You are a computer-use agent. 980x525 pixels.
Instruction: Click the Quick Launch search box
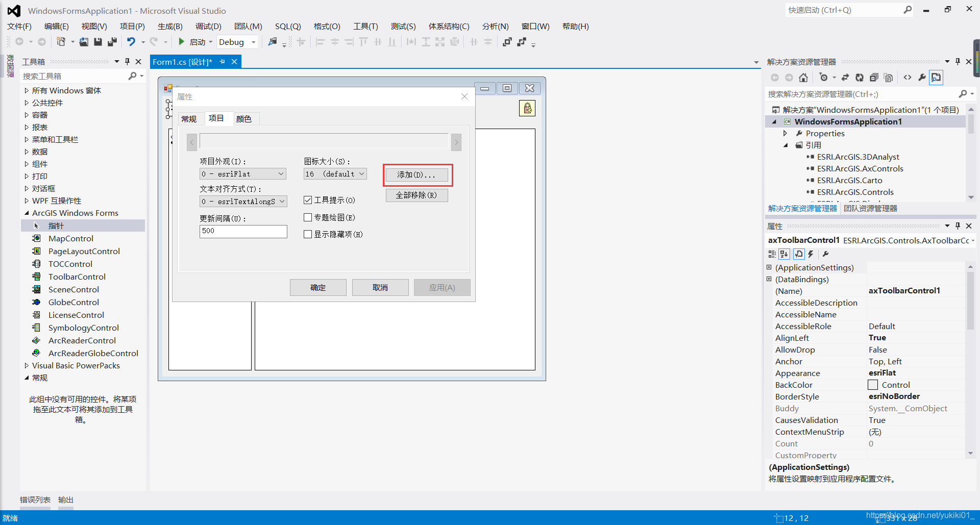(850, 10)
